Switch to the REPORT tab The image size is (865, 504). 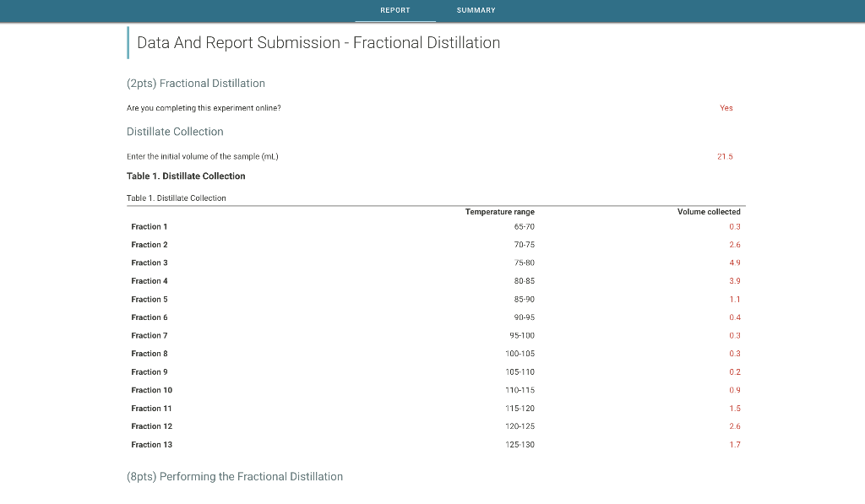(x=394, y=10)
